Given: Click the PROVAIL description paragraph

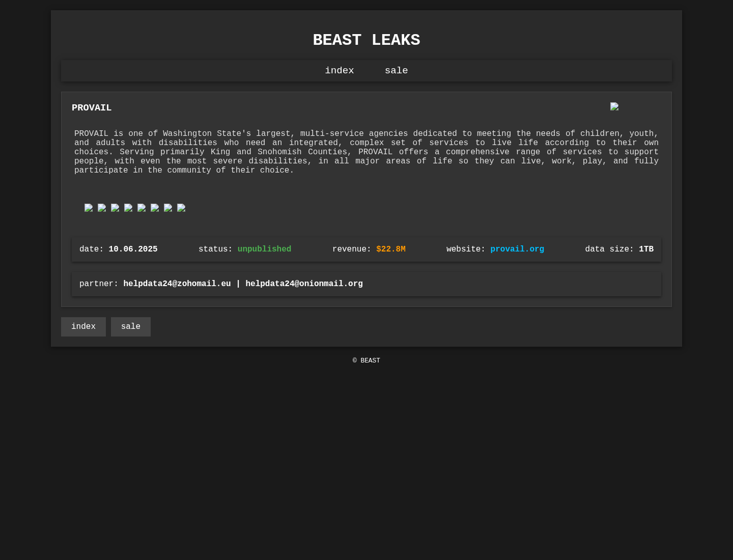Looking at the screenshot, I should 366,152.
